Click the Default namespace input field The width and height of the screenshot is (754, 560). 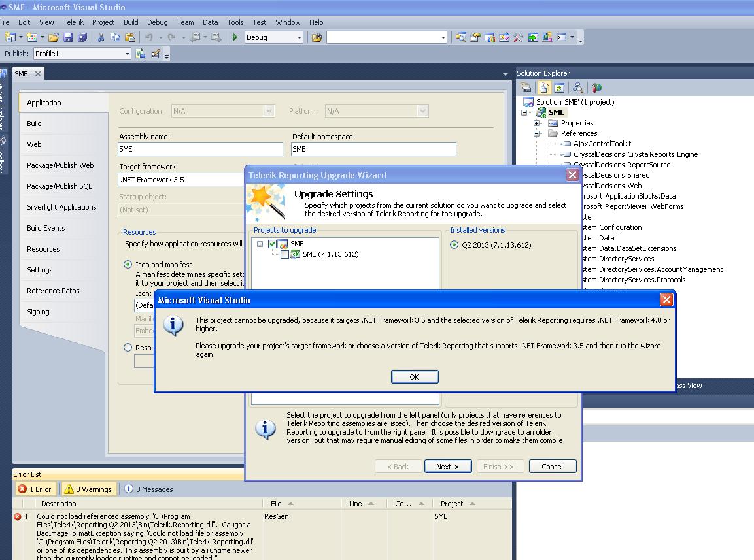[373, 149]
